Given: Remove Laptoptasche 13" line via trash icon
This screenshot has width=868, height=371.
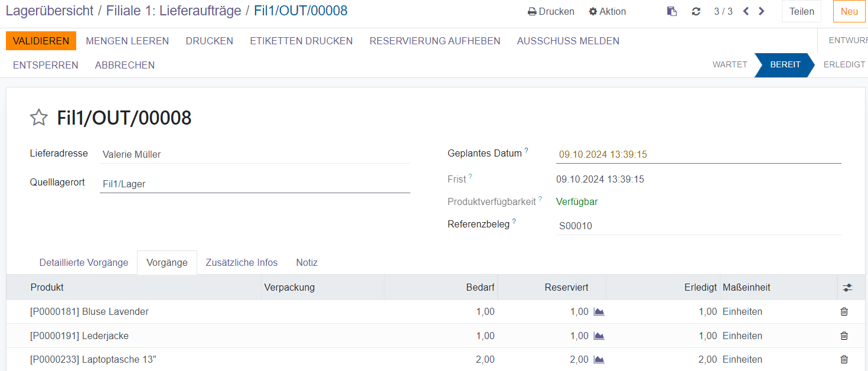Looking at the screenshot, I should click(844, 360).
